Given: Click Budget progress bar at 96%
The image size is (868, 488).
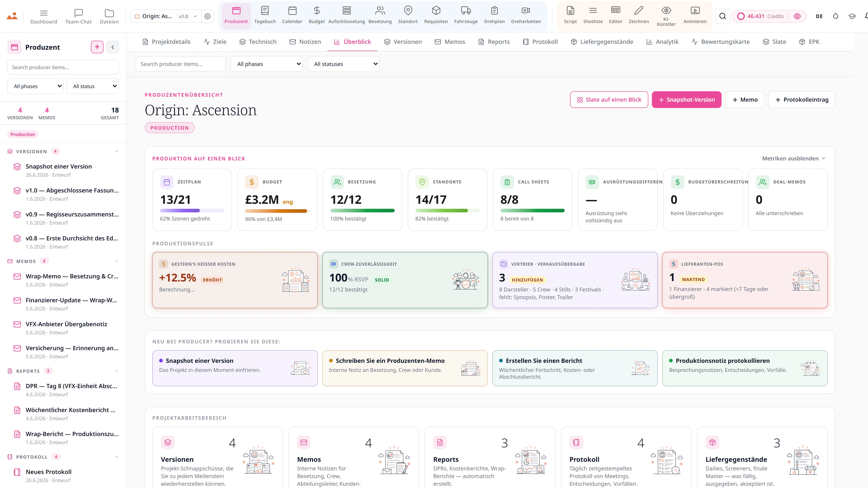Looking at the screenshot, I should point(277,211).
